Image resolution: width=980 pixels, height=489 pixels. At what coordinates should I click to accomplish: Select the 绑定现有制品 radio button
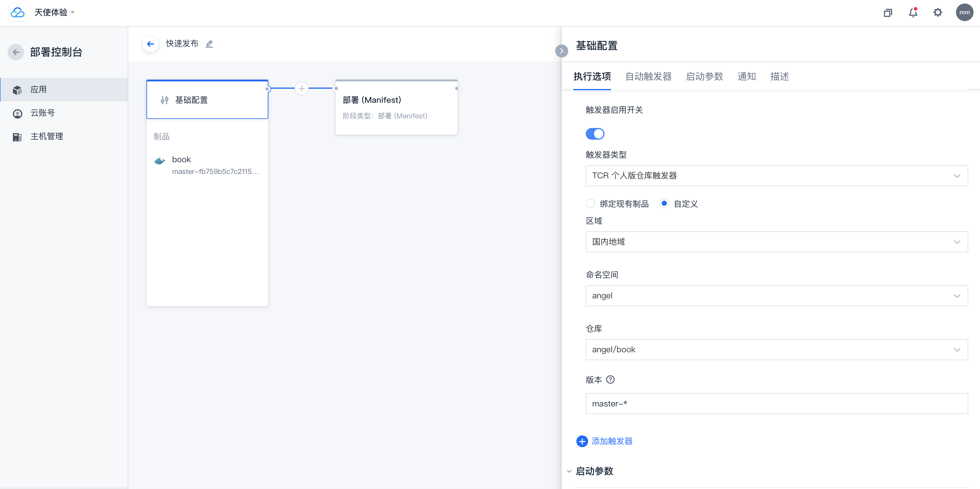click(x=590, y=204)
